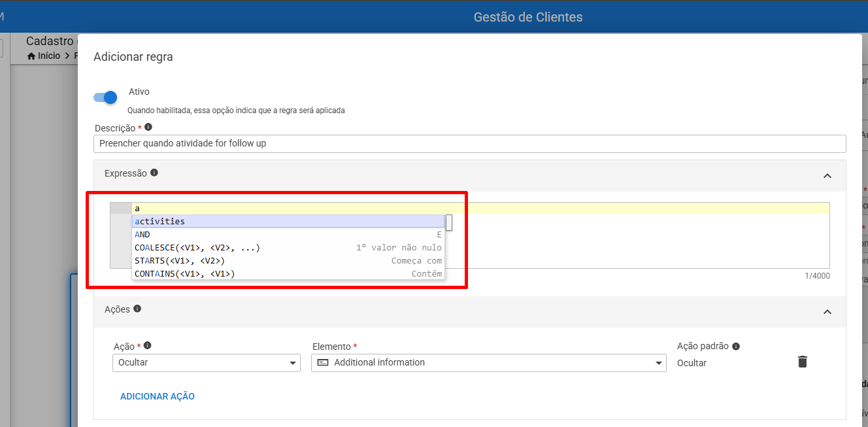Select AND autocomplete suggestion
Screen dimensions: 868x427
point(288,234)
